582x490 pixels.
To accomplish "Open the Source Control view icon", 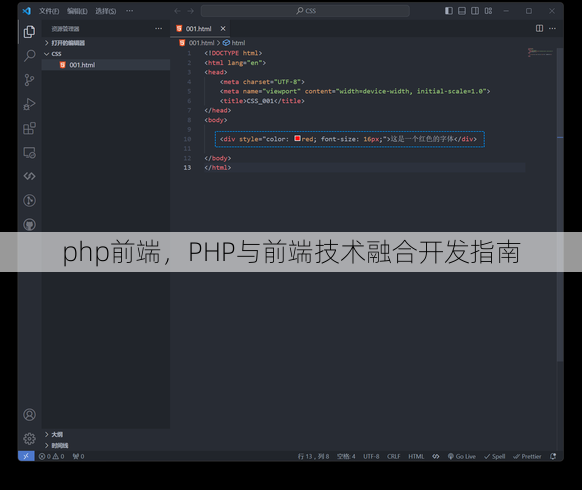I will [29, 80].
